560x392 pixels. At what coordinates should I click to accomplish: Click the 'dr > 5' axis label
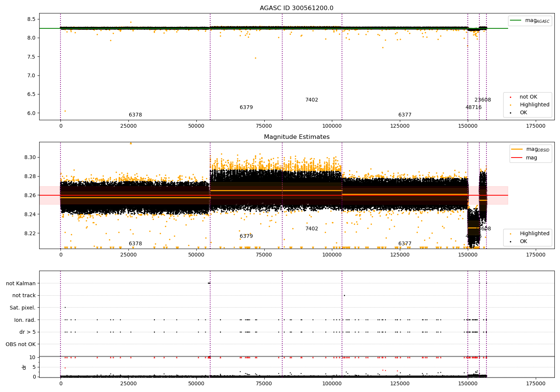click(x=28, y=332)
